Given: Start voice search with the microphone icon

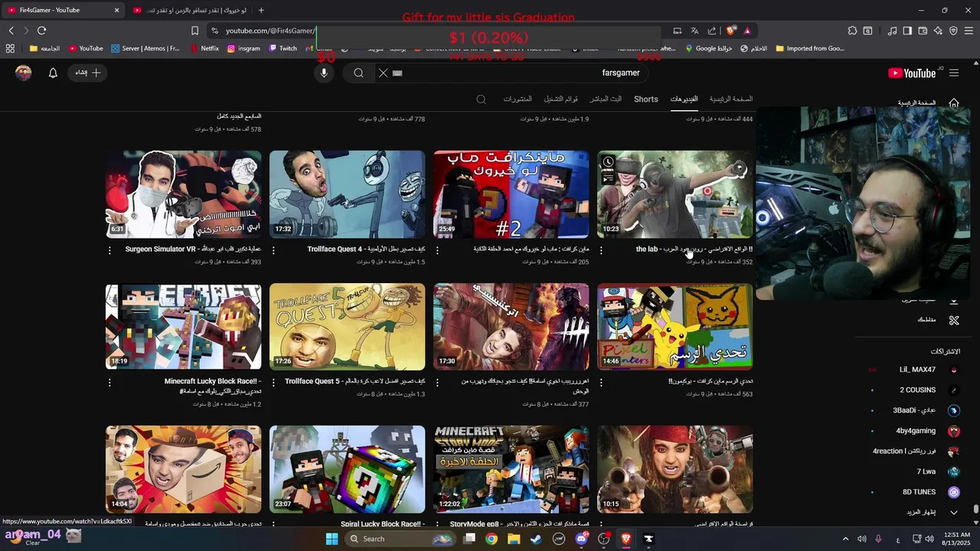Looking at the screenshot, I should [324, 73].
